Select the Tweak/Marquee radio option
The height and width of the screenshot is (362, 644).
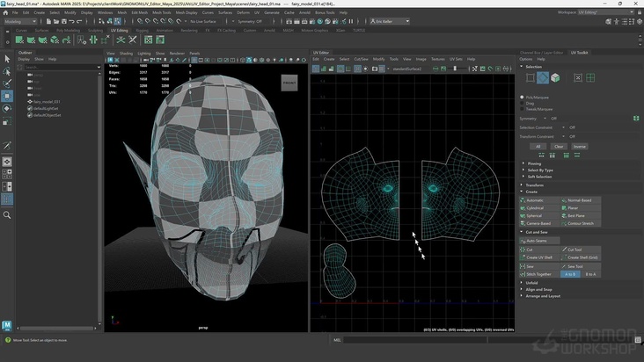pyautogui.click(x=523, y=109)
